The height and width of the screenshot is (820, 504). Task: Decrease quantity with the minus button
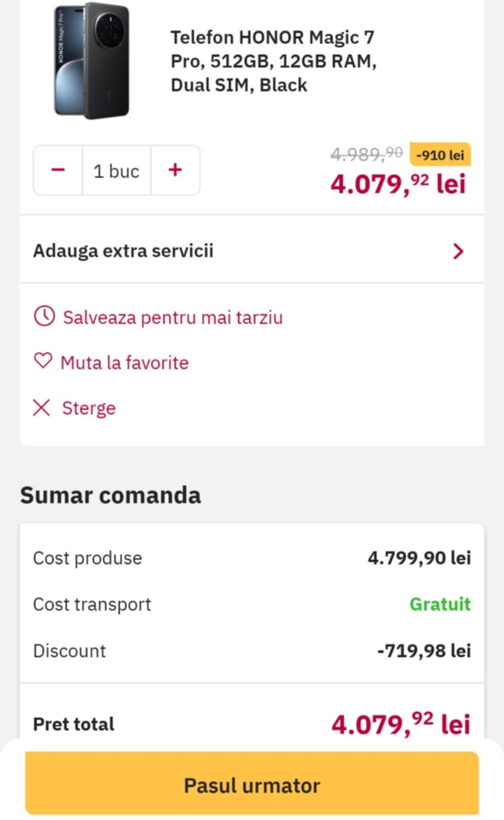point(58,170)
